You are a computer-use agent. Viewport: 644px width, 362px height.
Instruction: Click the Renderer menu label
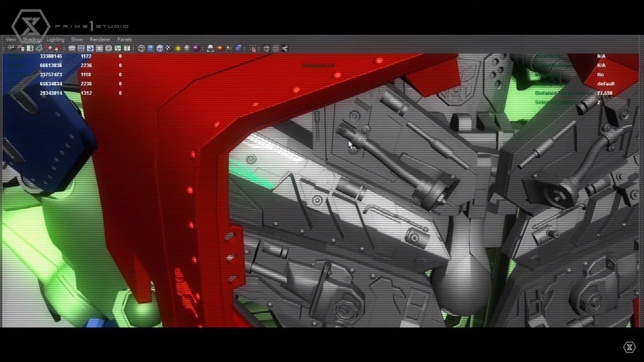click(x=100, y=40)
